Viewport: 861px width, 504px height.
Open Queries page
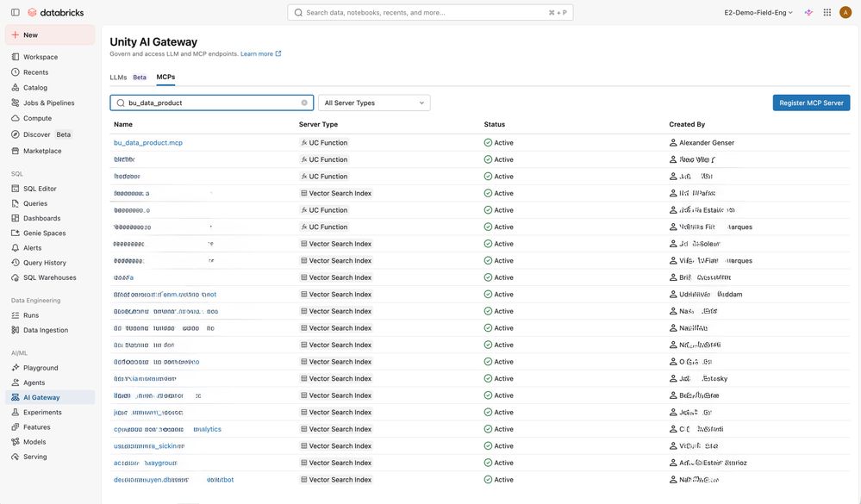[35, 203]
